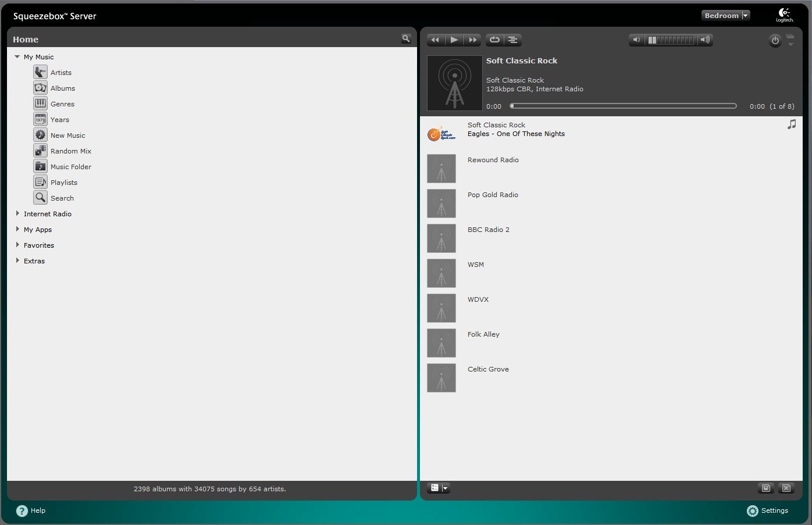Open the Artists icon in My Music

(40, 72)
